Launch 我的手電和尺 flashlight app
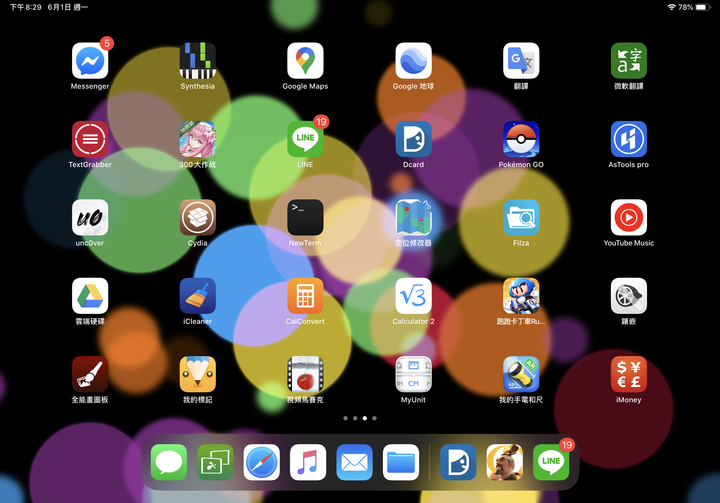720x503 pixels. (x=521, y=374)
